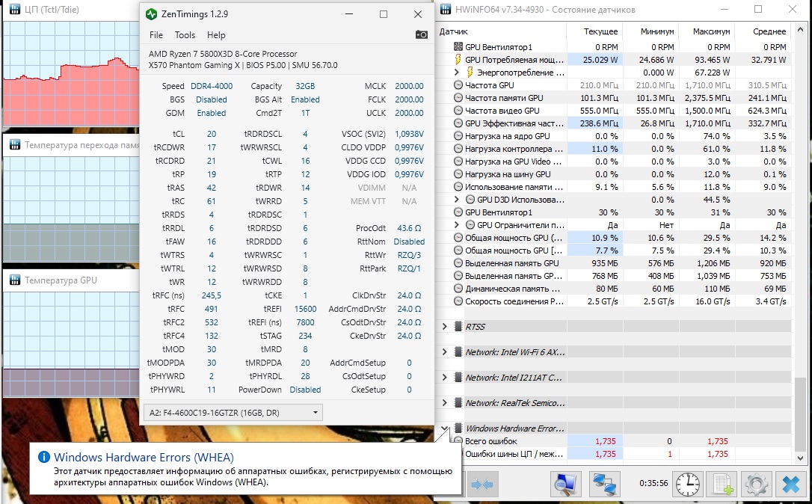The width and height of the screenshot is (812, 504).
Task: Click HWiNFO scrollbar down arrow
Action: point(800,458)
